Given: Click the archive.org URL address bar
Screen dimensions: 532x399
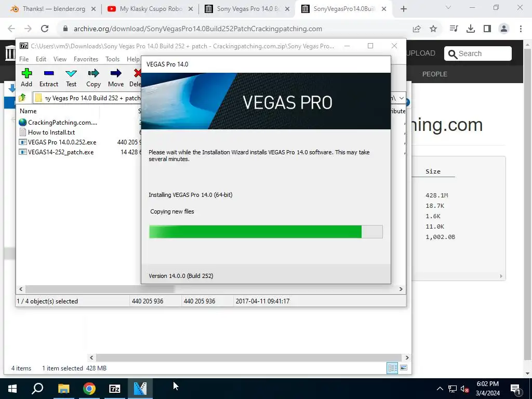Looking at the screenshot, I should (198, 29).
